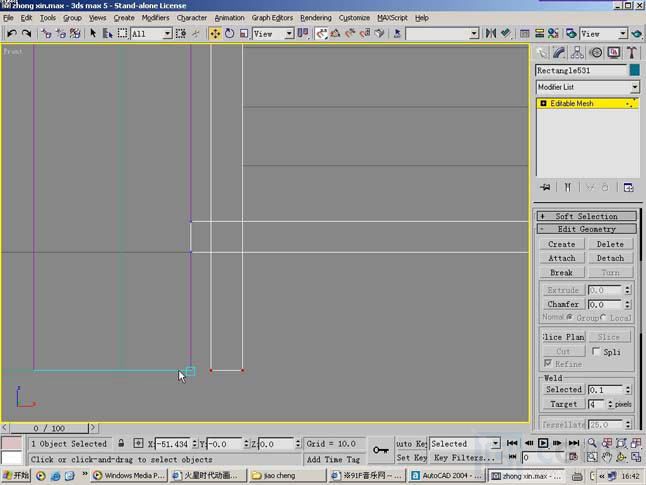Click the Align tool icon
646x485 pixels.
click(506, 33)
